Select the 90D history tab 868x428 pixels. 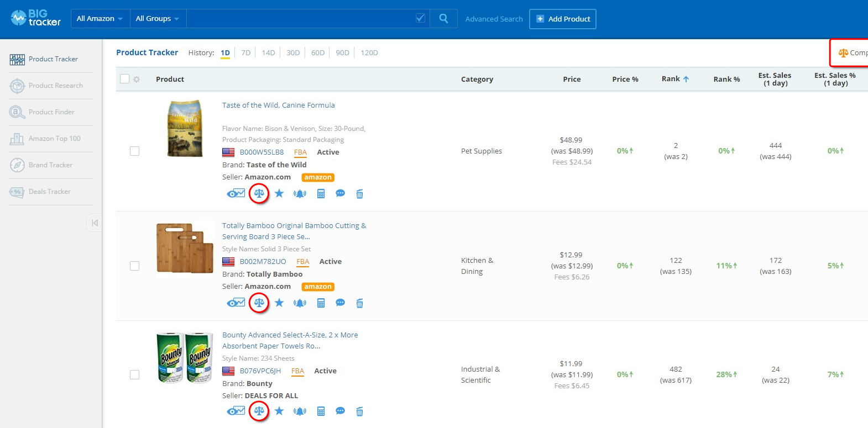[x=342, y=53]
